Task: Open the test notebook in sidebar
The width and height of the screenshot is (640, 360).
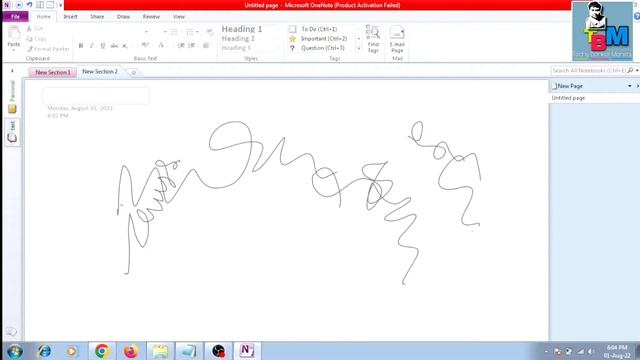Action: coord(12,132)
